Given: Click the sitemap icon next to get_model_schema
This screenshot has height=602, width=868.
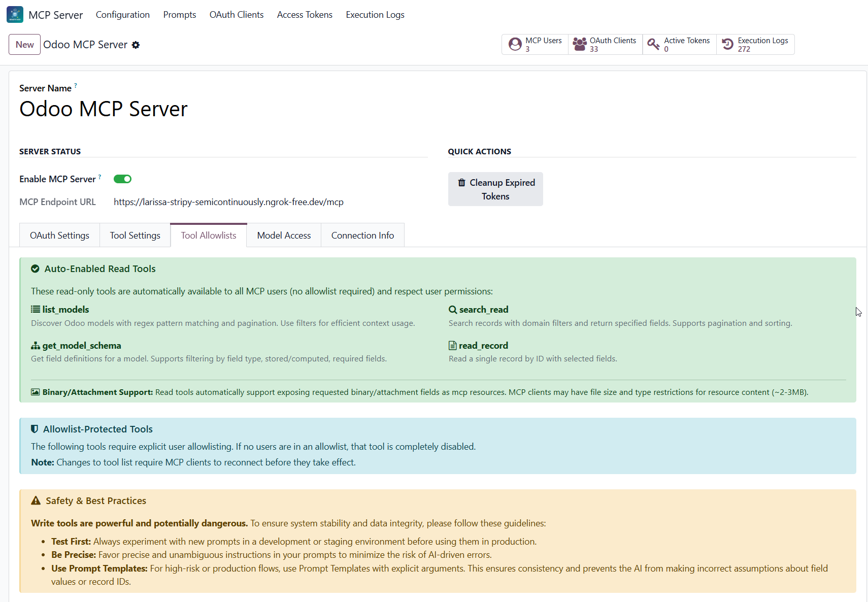Looking at the screenshot, I should coord(36,346).
